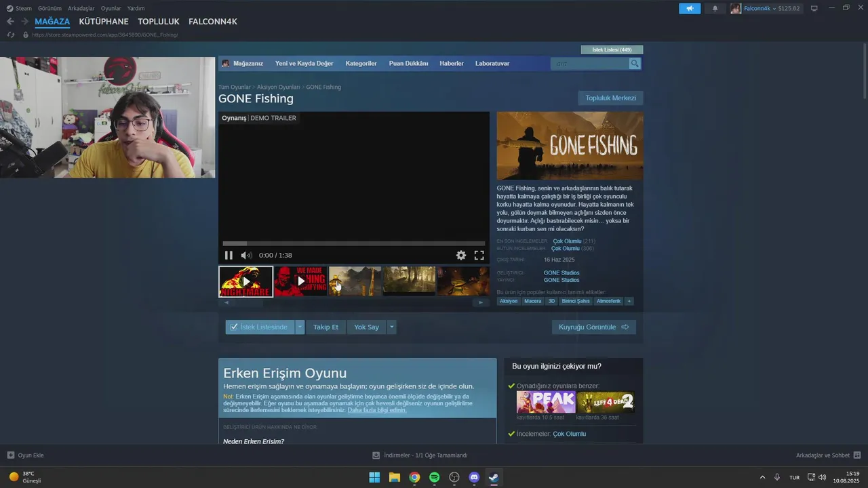Screen dimensions: 868x488
Task: Click Oyun Ekle add game icon
Action: pyautogui.click(x=25, y=455)
